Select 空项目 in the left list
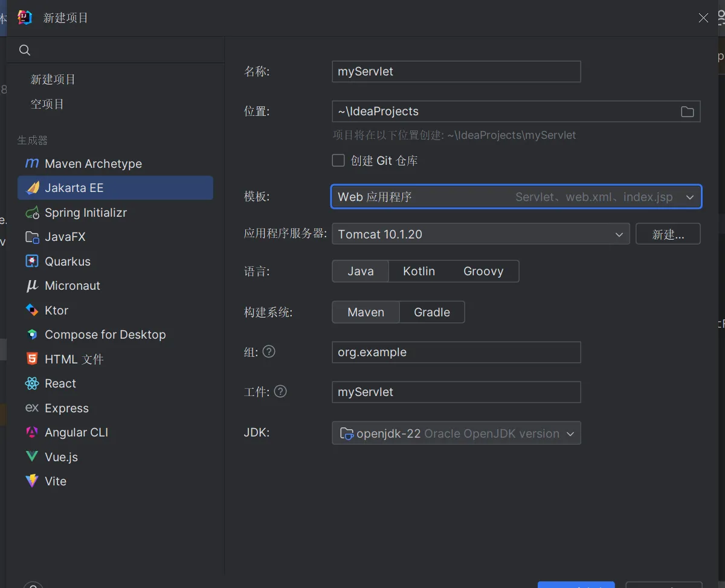This screenshot has height=588, width=725. pos(47,104)
